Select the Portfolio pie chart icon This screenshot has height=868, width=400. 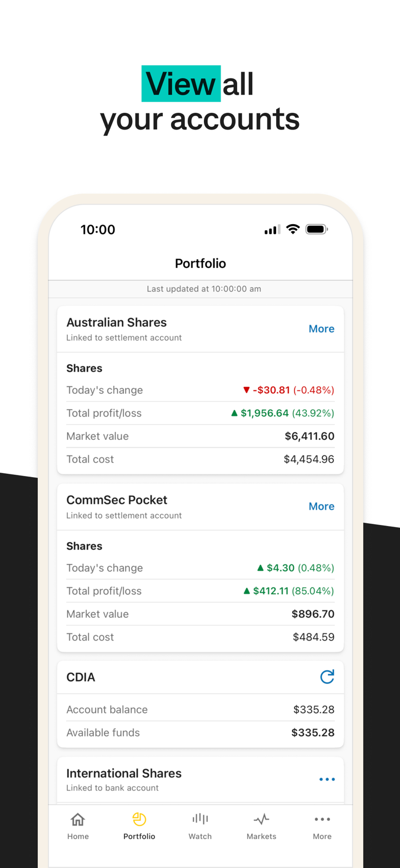point(139,820)
